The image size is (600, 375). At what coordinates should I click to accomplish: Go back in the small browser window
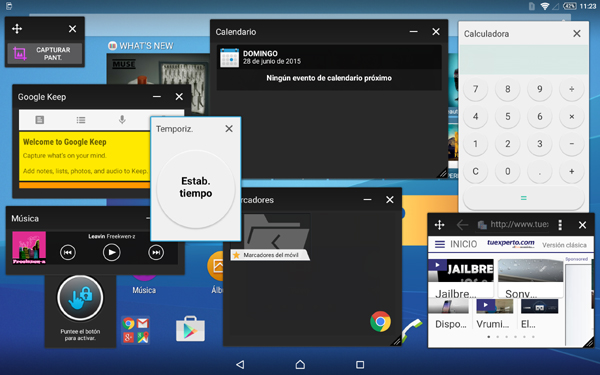(x=462, y=225)
